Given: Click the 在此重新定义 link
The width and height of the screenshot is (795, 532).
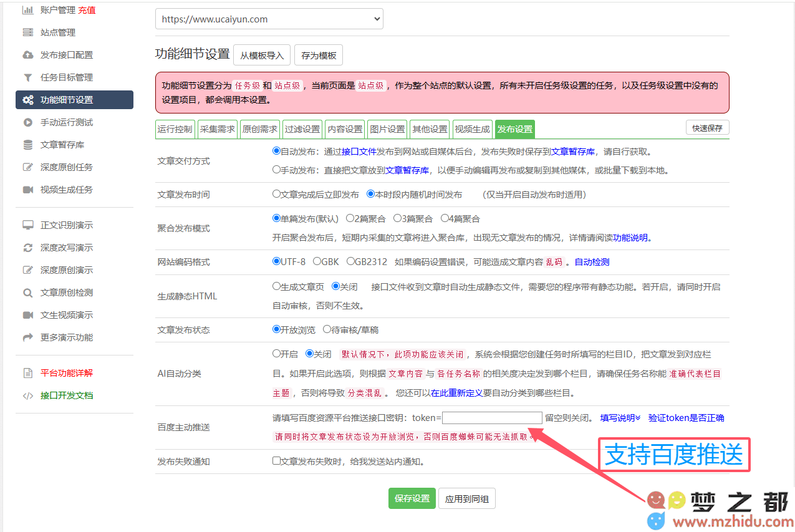Looking at the screenshot, I should [x=457, y=393].
